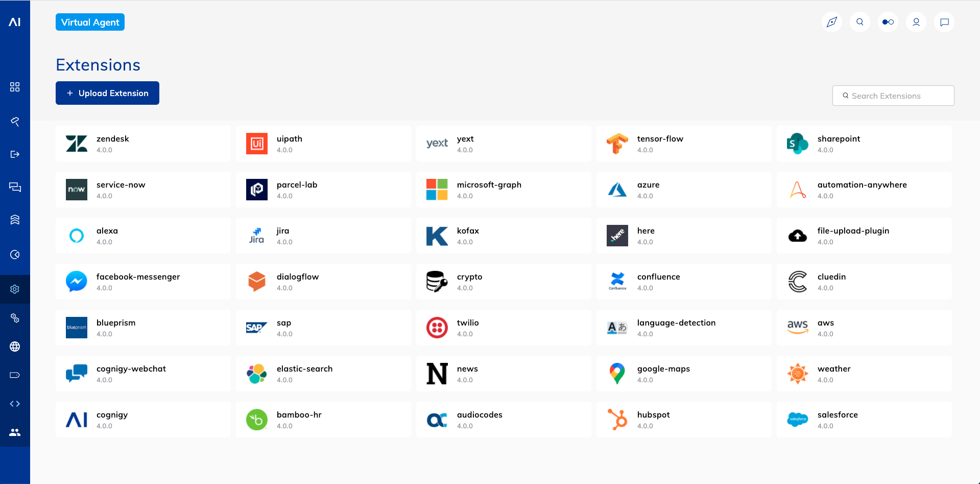Click the Azure logo icon
The width and height of the screenshot is (980, 484).
point(617,190)
